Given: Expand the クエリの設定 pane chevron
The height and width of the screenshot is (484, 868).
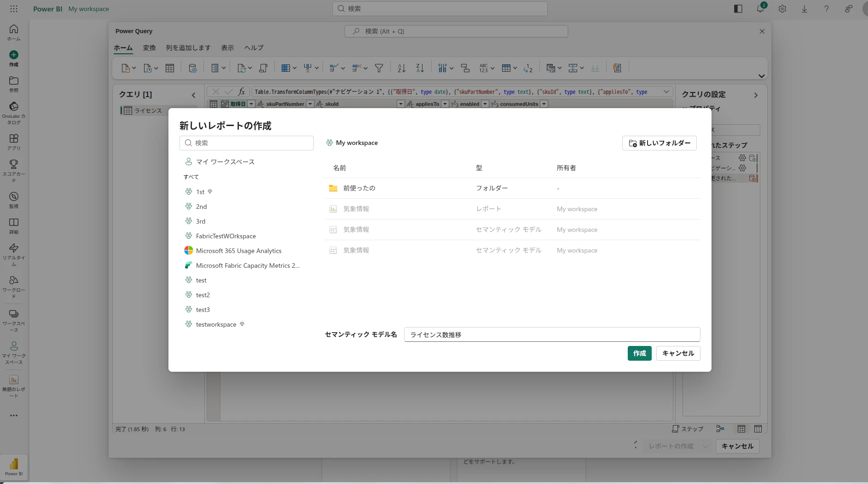Looking at the screenshot, I should [756, 95].
